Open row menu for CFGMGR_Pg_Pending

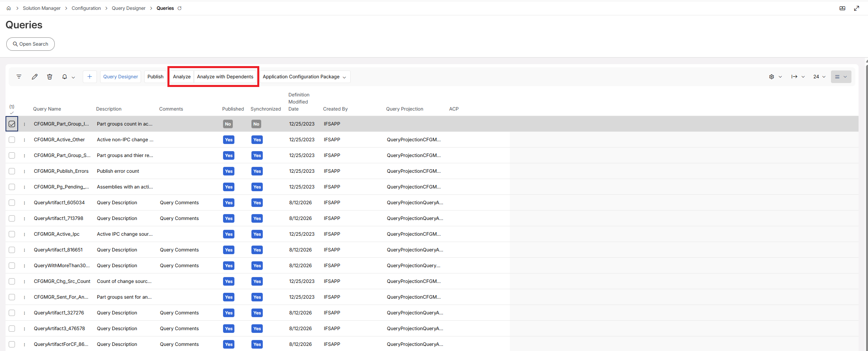(24, 187)
